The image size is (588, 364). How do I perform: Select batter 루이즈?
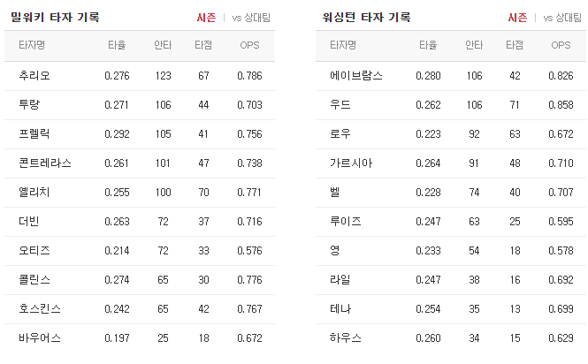(x=346, y=222)
